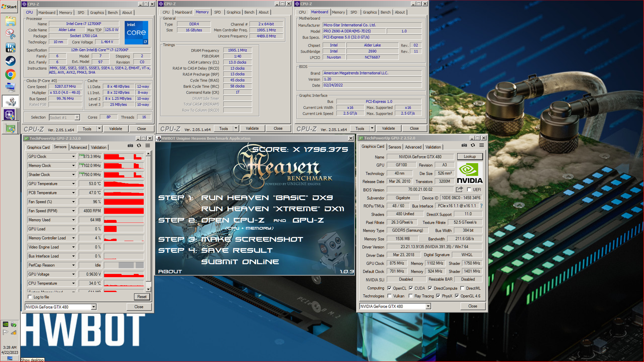Toggle the OpenCL checkbox
Viewport: 644px width, 362px height.
tap(389, 288)
